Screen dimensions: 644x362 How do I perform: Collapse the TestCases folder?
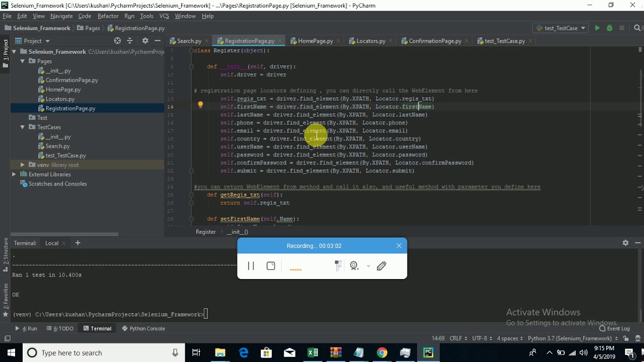(x=23, y=127)
